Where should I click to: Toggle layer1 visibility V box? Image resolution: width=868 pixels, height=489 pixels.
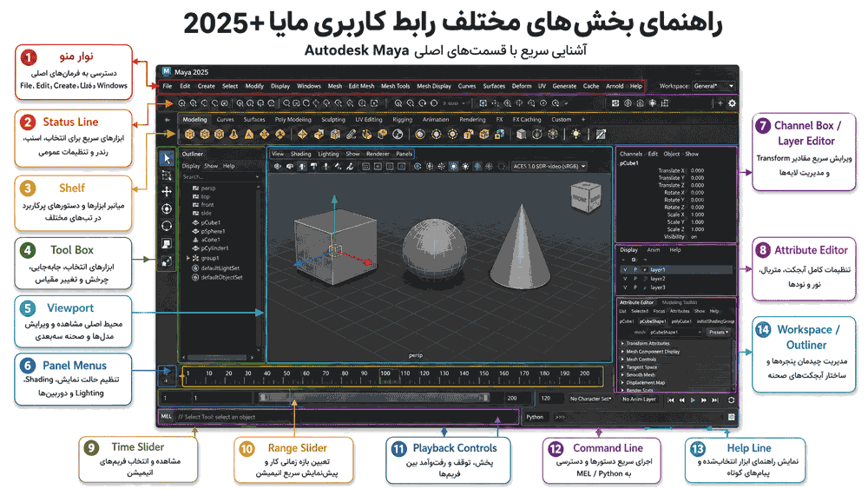click(x=625, y=270)
